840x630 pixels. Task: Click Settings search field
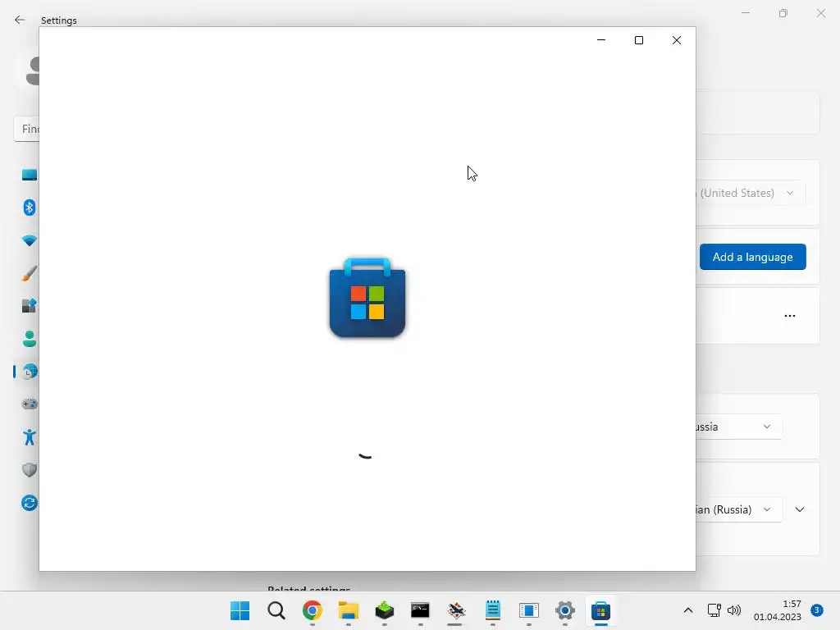[x=27, y=129]
